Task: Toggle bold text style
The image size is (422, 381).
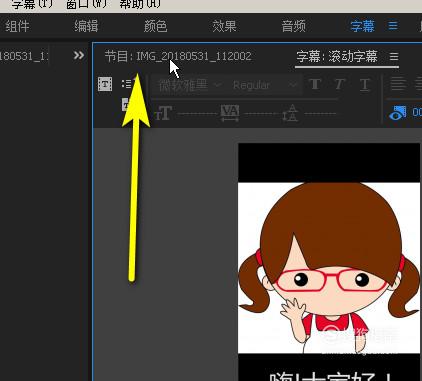Action: point(315,84)
